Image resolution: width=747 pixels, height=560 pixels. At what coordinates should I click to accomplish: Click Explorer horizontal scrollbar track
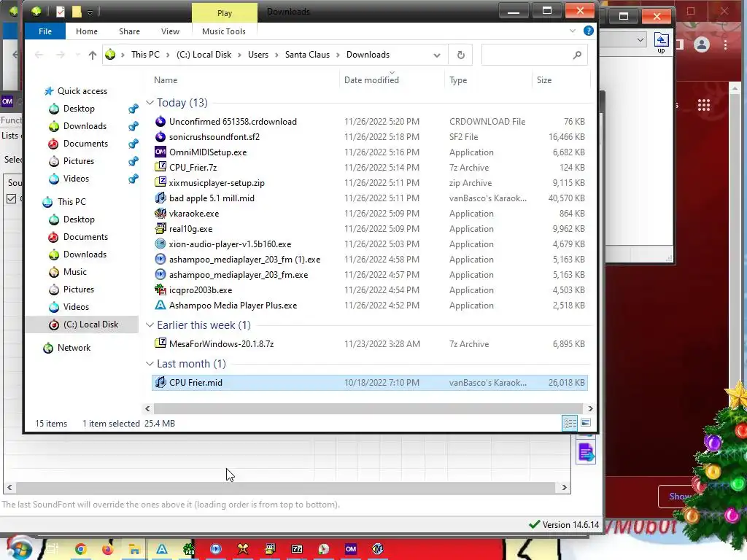coord(368,408)
